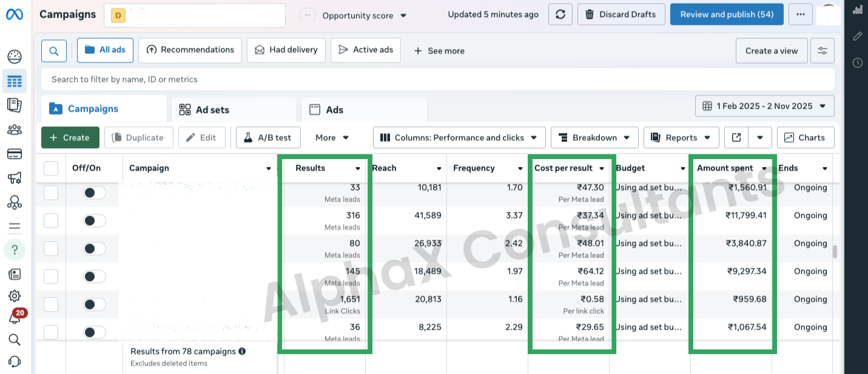Open the Help question mark icon
Viewport: 868px width, 374px height.
pos(15,250)
